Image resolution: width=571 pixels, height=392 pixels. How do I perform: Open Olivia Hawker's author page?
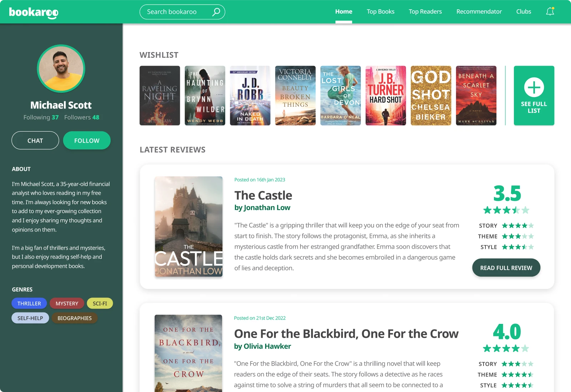pos(267,346)
